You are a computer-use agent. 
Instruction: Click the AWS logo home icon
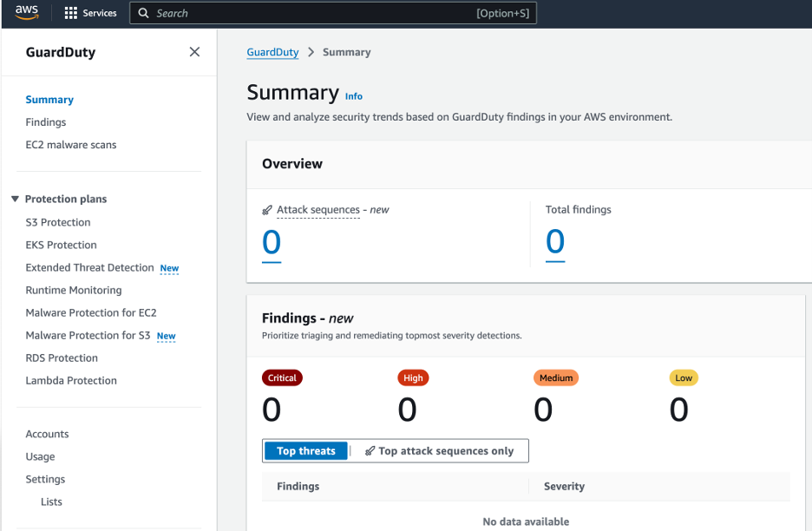point(26,12)
